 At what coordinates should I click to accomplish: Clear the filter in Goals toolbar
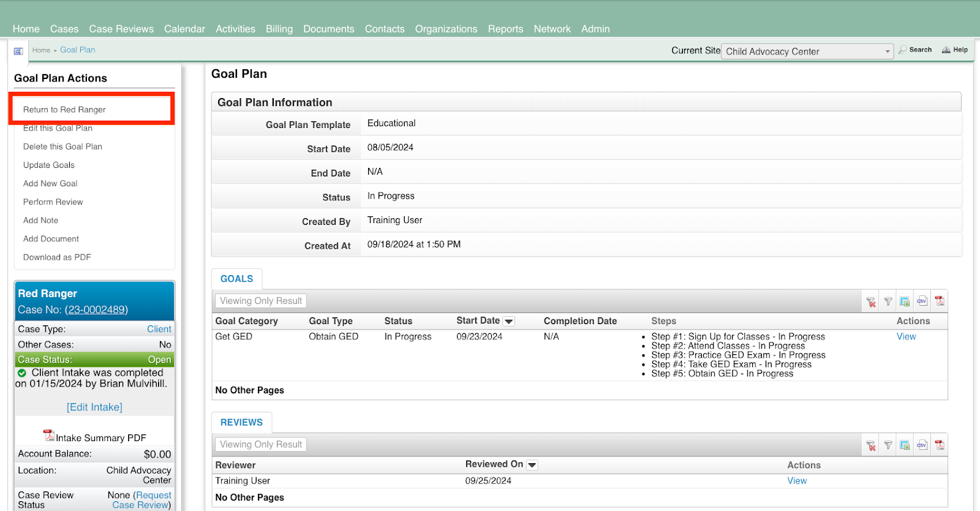tap(870, 301)
